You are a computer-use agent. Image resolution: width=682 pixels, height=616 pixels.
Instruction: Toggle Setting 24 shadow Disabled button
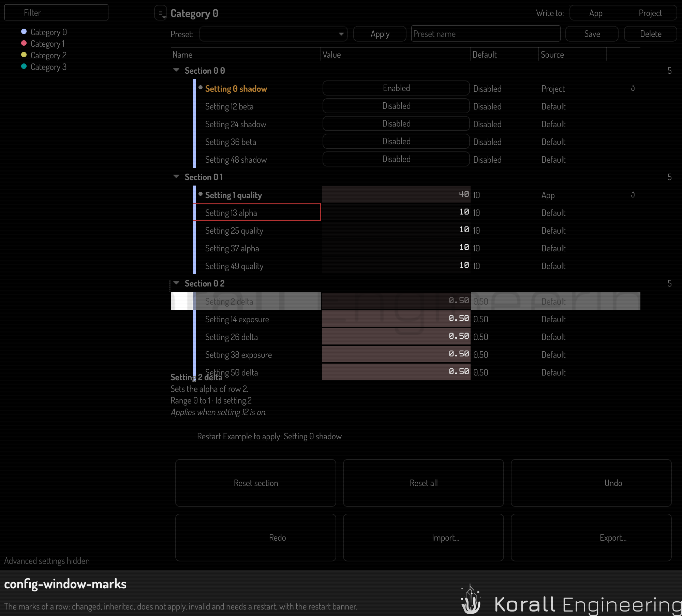[396, 123]
